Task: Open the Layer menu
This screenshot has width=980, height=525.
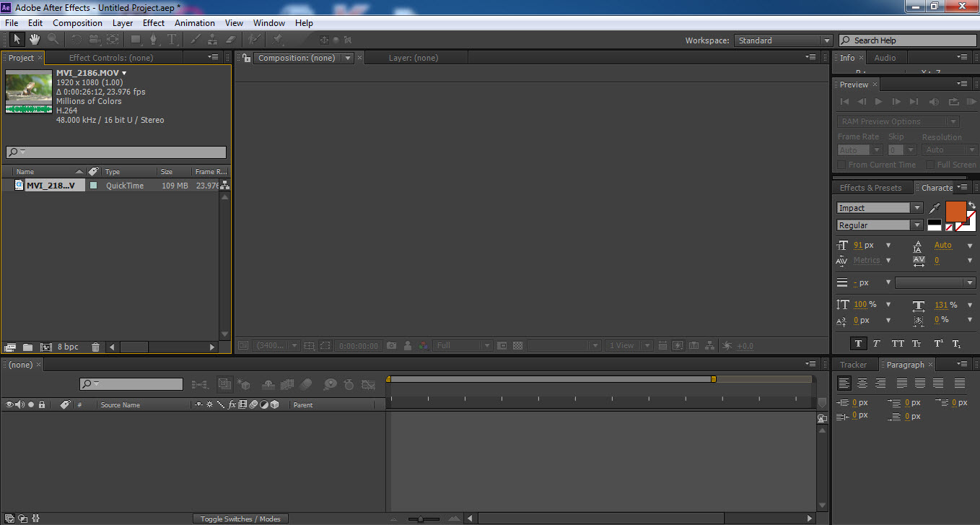Action: coord(123,23)
